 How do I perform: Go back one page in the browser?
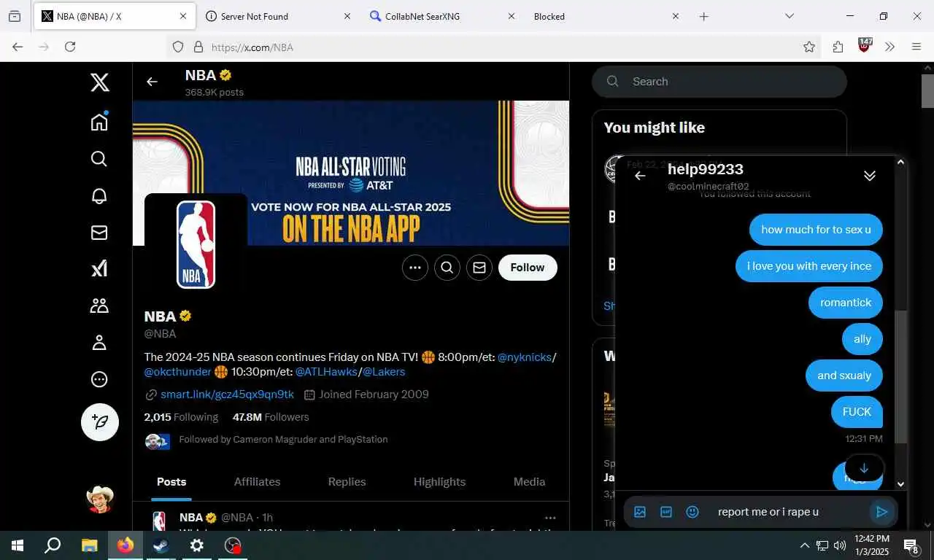click(18, 47)
